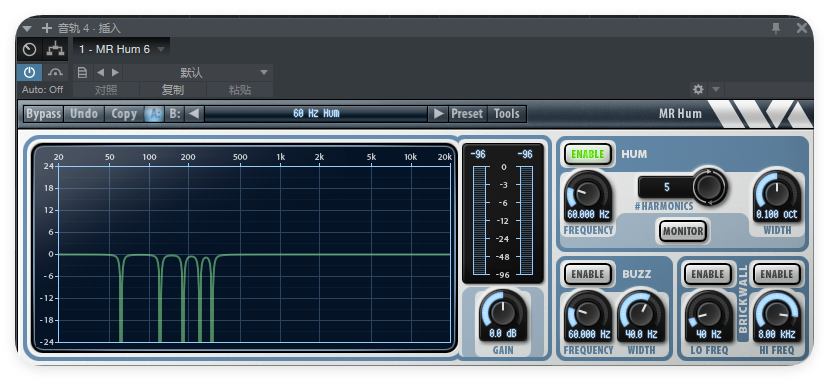Click the #HARMONICS value field showing 5
Image resolution: width=829 pixels, height=381 pixels.
[667, 187]
